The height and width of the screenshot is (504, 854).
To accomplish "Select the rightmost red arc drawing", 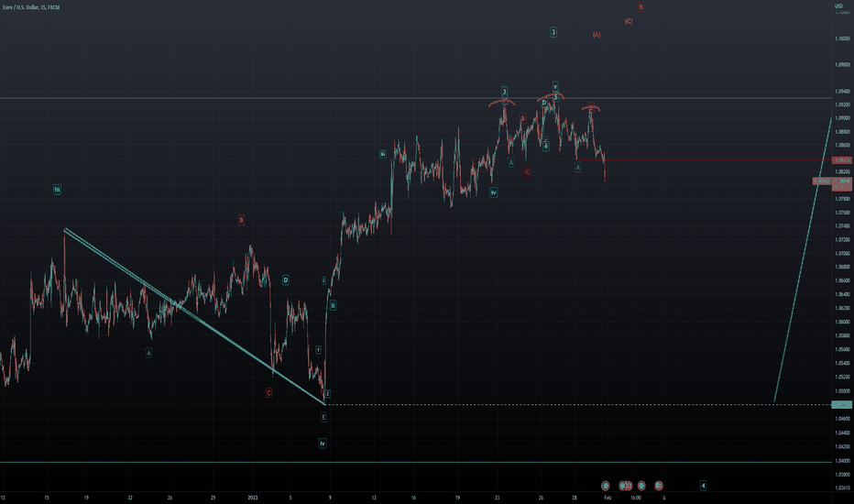I will 590,108.
